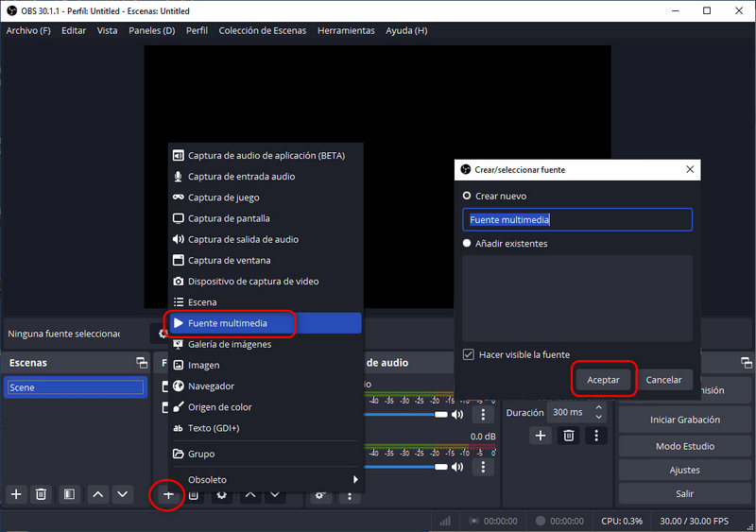Choose Navegador source entry
This screenshot has height=532, width=756.
click(266, 386)
